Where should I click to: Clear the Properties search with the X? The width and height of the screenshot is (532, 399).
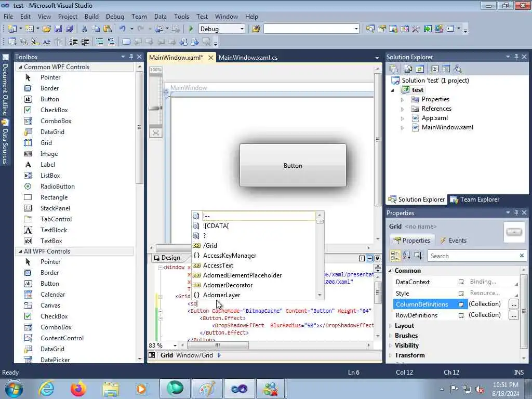[522, 256]
